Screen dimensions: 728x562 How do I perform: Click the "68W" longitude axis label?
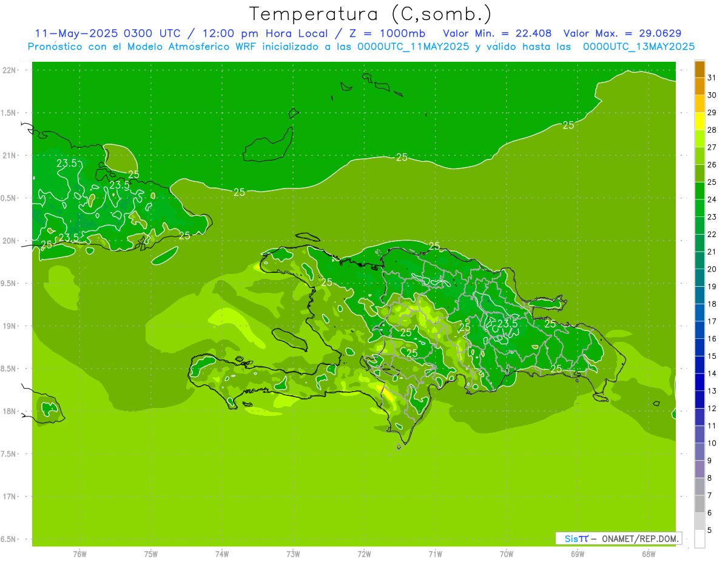[649, 554]
